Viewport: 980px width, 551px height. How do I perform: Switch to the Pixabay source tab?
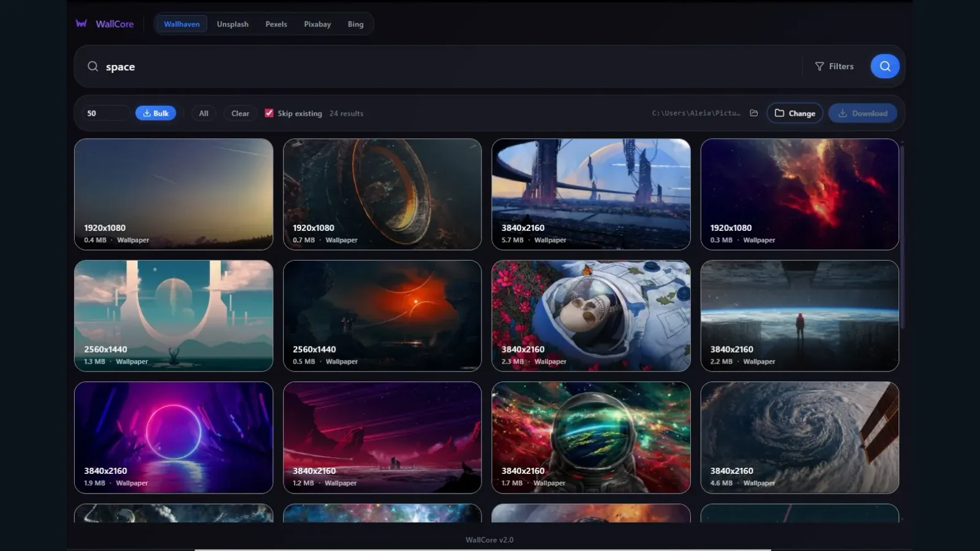click(x=317, y=24)
